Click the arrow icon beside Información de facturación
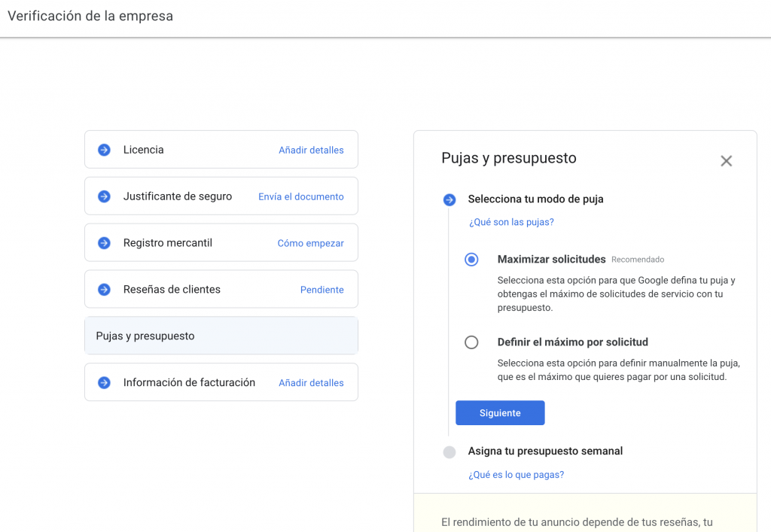This screenshot has height=532, width=771. (104, 383)
